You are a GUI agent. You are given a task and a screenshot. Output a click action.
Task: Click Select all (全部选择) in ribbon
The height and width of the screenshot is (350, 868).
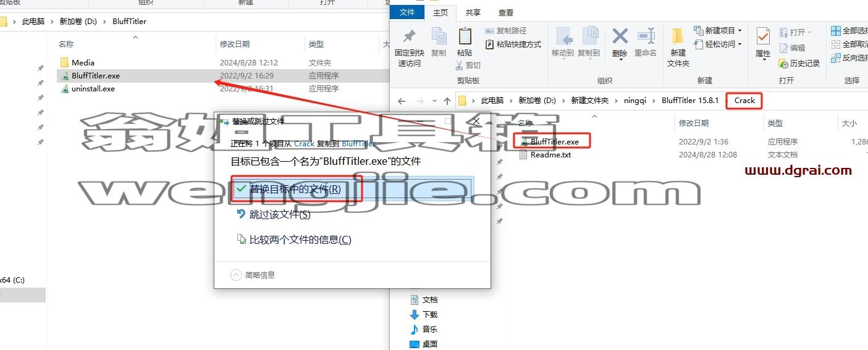click(x=849, y=31)
